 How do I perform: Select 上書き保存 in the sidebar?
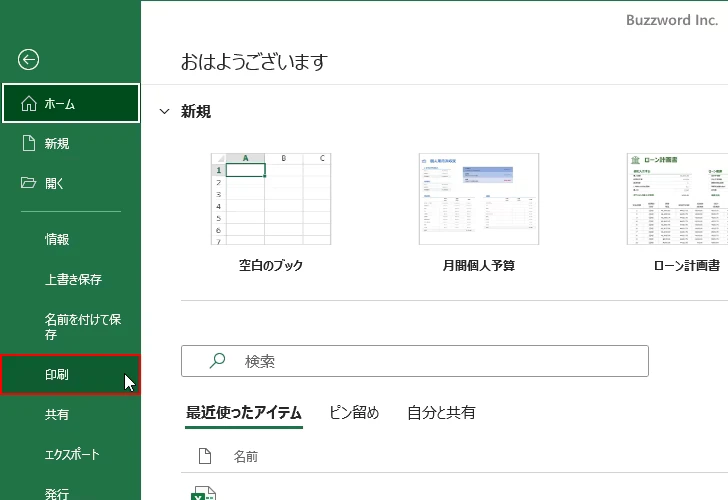[71, 279]
